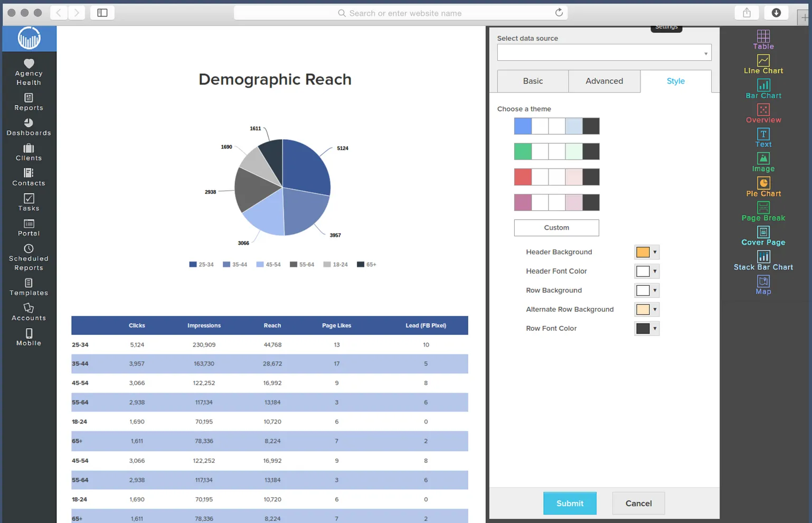812x523 pixels.
Task: Add a Stack Bar Chart widget
Action: [x=763, y=260]
